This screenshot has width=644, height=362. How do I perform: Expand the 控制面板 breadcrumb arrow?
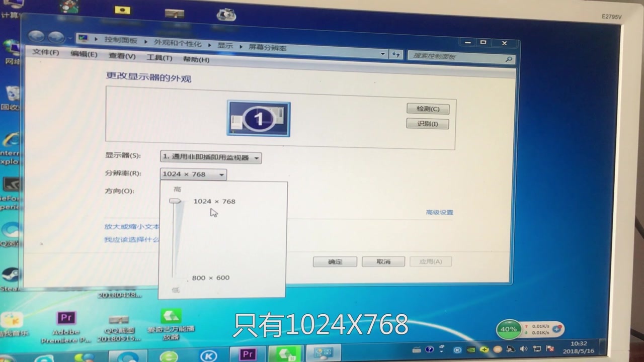pos(146,42)
